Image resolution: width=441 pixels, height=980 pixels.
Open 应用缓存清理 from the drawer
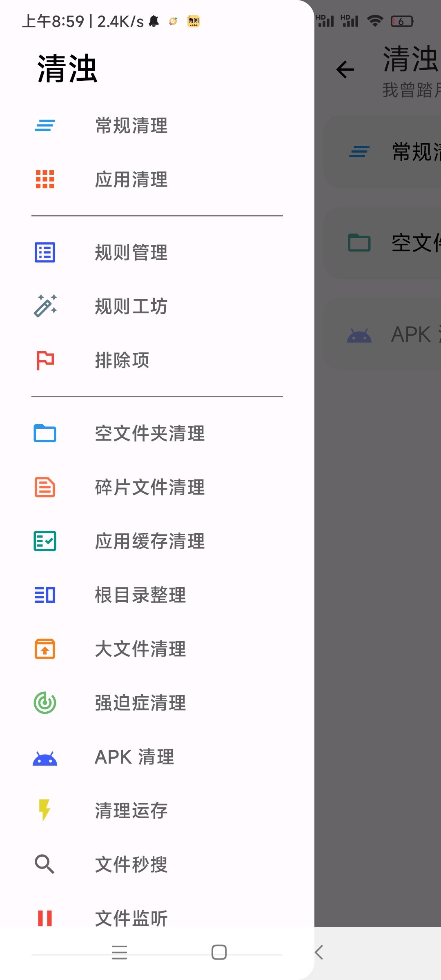pyautogui.click(x=149, y=541)
